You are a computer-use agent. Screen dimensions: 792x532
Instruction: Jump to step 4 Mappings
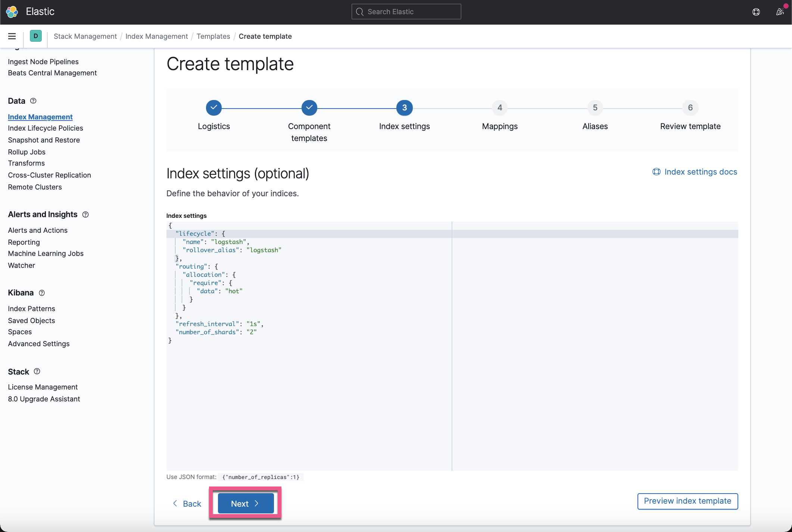pos(500,108)
